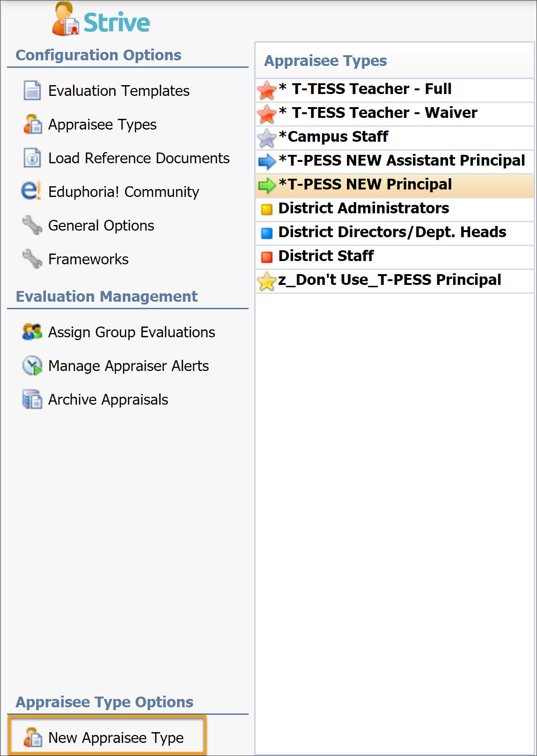Click the Load Reference Documents icon
Screen dimensions: 537x756
(x=32, y=158)
